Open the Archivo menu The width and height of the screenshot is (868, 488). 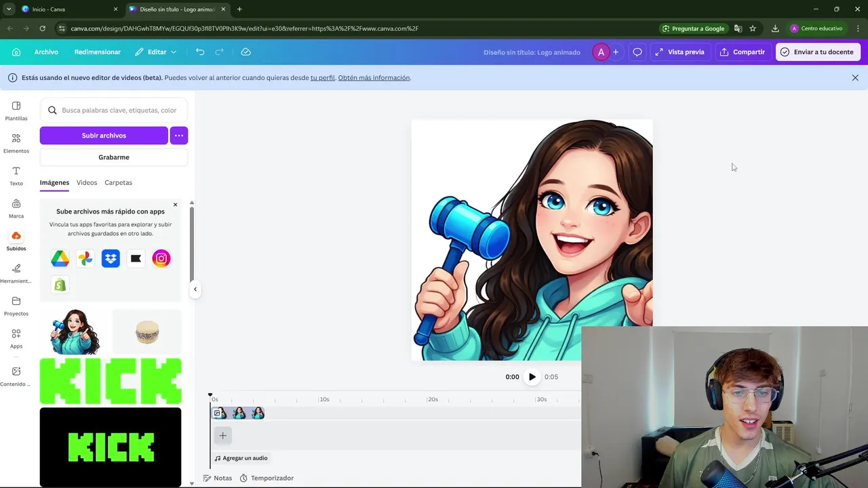click(46, 52)
